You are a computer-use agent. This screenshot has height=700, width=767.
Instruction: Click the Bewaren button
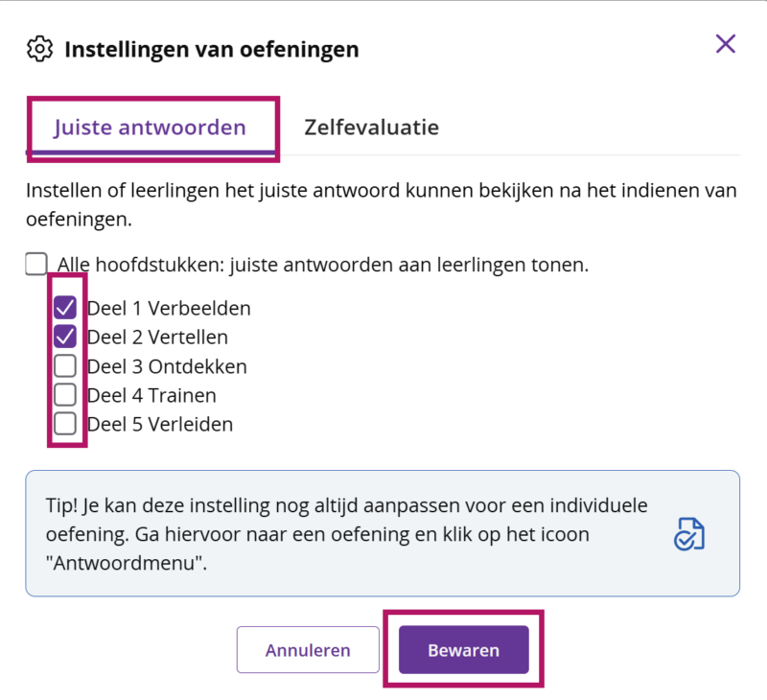click(x=463, y=649)
